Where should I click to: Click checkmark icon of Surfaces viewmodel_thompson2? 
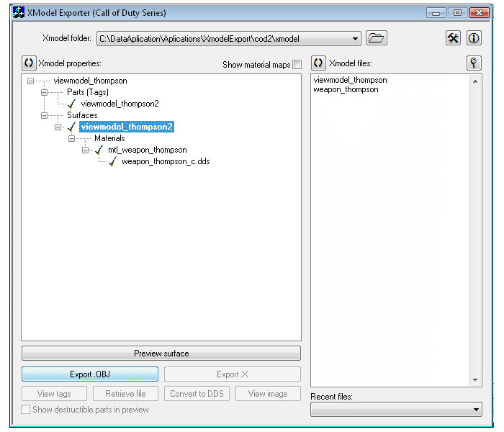tap(72, 127)
